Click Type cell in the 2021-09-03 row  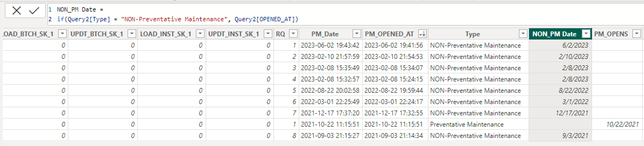point(478,136)
